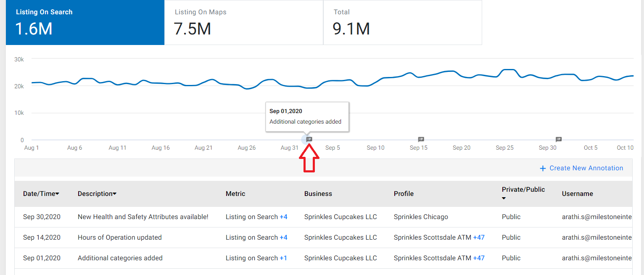644x275 pixels.
Task: Click the Sep 1 annotation icon on chart
Action: 309,139
